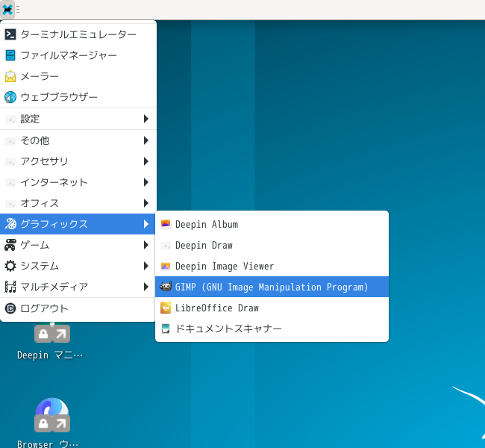Viewport: 485px width, 448px height.
Task: Open the 設定 category
Action: [x=78, y=119]
